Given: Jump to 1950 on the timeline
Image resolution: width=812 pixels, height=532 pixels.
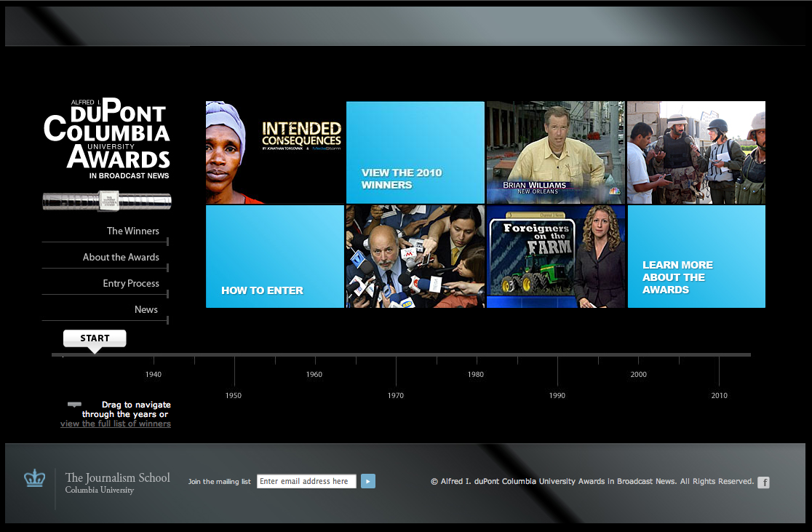Looking at the screenshot, I should [x=234, y=395].
